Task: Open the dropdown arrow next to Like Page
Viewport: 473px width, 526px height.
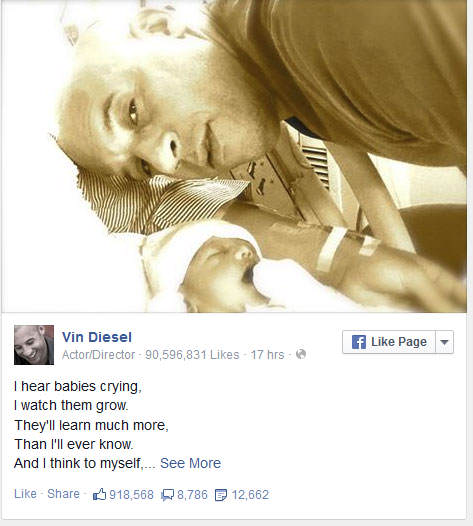Action: click(x=444, y=342)
